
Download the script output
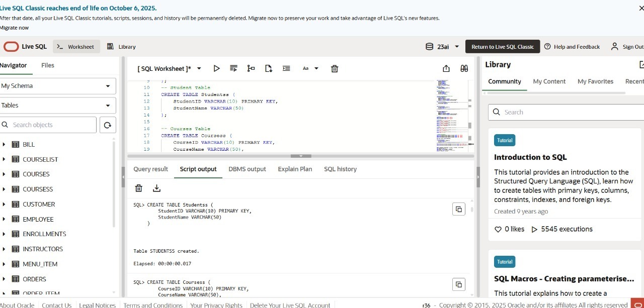(x=156, y=188)
